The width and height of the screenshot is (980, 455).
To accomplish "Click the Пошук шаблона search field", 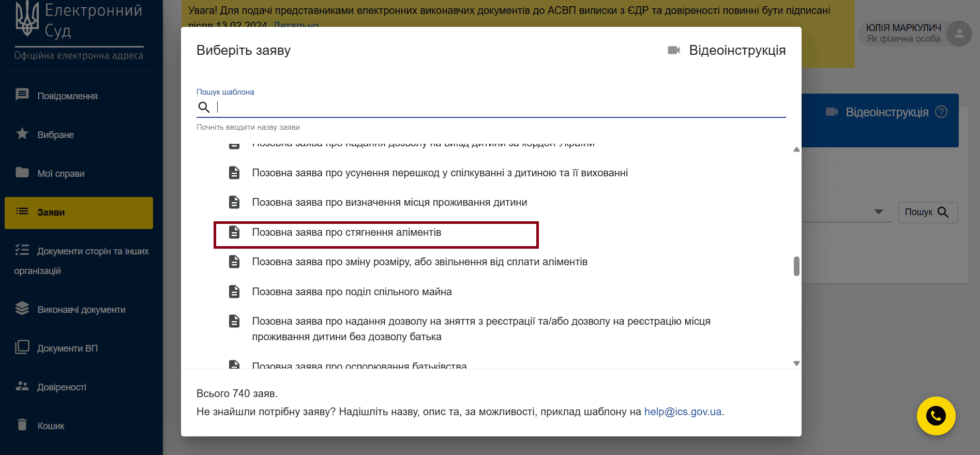I will [x=499, y=107].
